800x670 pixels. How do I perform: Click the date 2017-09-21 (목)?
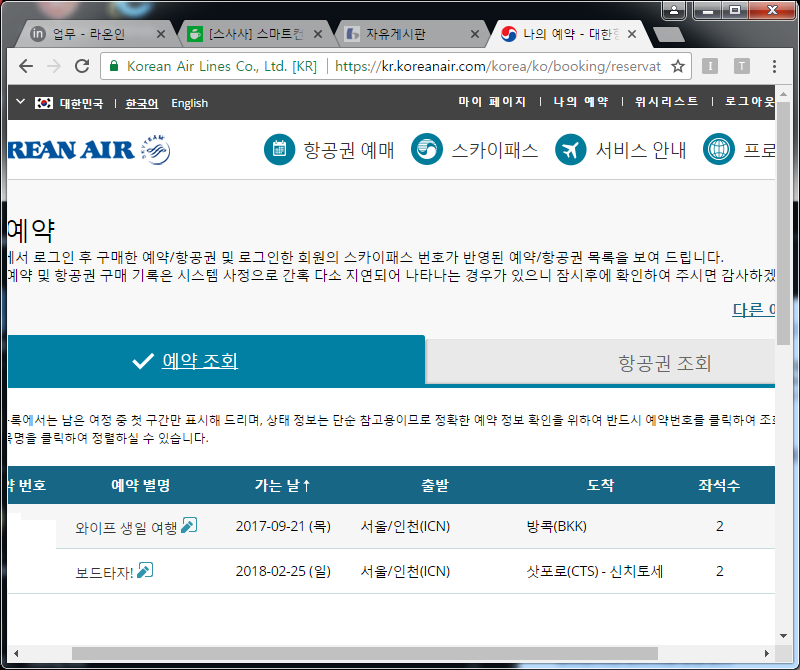click(x=283, y=526)
